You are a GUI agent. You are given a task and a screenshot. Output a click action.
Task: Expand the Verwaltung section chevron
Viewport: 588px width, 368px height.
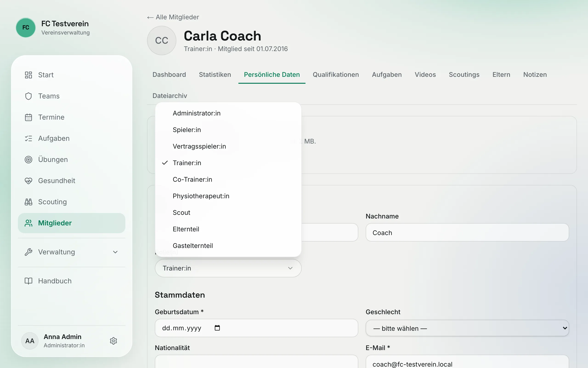pyautogui.click(x=115, y=252)
